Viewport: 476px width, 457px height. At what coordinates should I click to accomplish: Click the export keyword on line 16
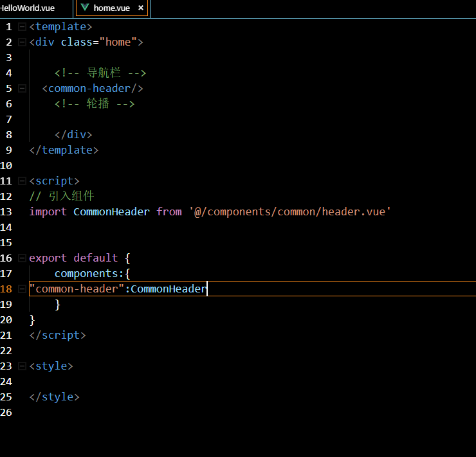(x=48, y=258)
